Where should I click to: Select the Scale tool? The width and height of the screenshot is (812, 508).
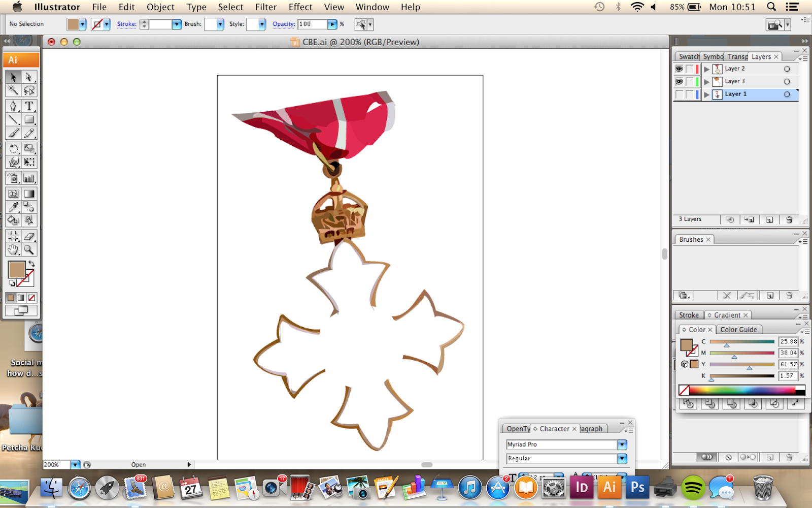point(29,148)
